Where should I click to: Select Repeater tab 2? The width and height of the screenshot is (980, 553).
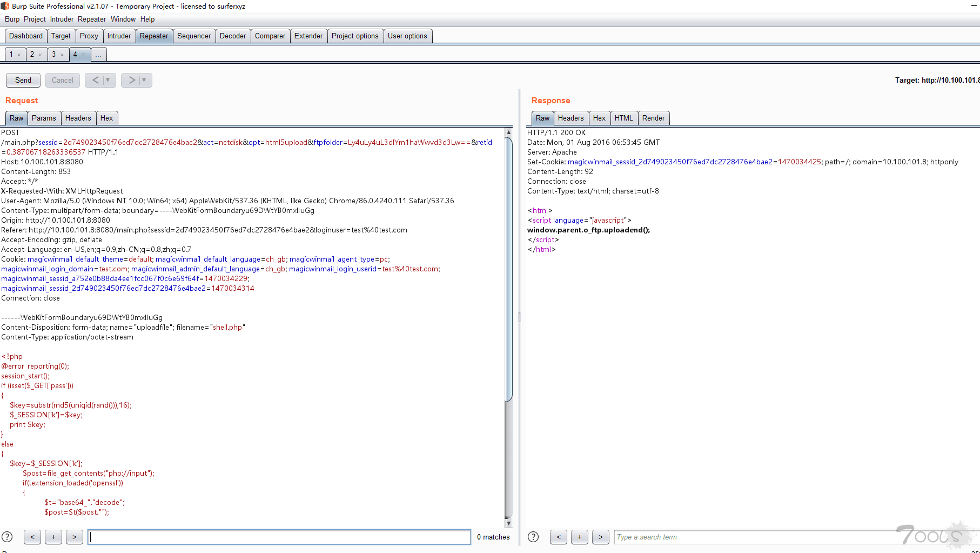(32, 55)
